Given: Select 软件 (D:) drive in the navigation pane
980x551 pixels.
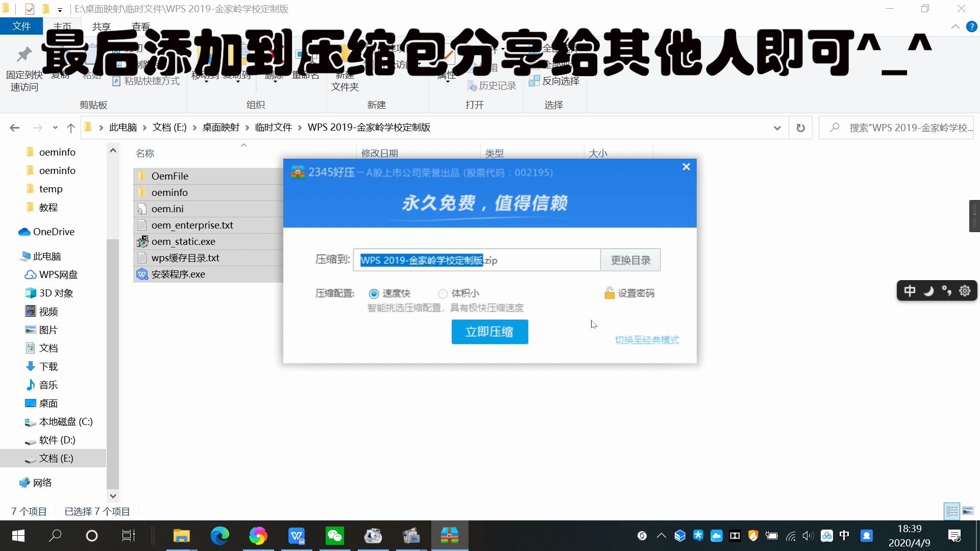Looking at the screenshot, I should (x=57, y=440).
